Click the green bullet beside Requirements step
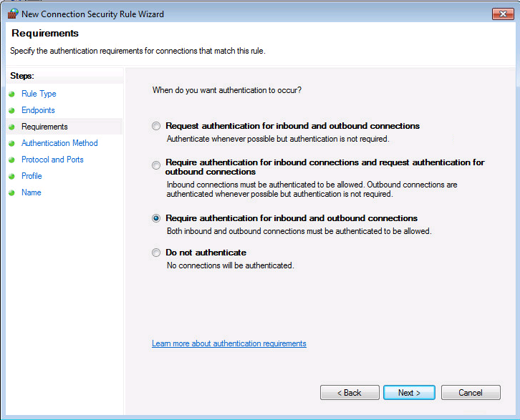Screen dimensions: 520x420 pyautogui.click(x=12, y=127)
